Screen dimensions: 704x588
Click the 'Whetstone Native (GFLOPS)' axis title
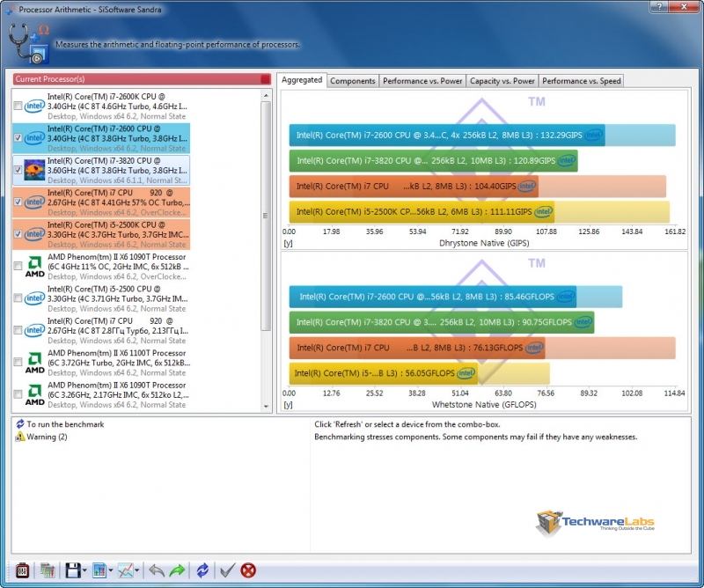[x=484, y=405]
